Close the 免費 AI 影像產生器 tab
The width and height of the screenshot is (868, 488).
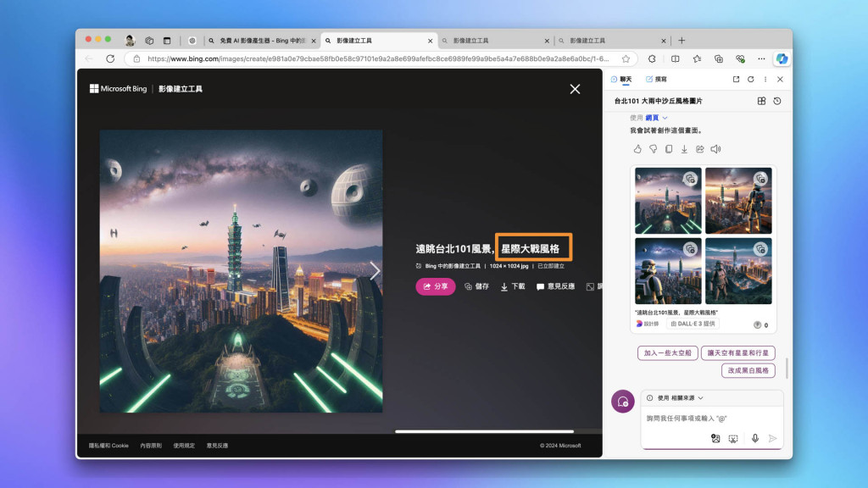(x=314, y=41)
